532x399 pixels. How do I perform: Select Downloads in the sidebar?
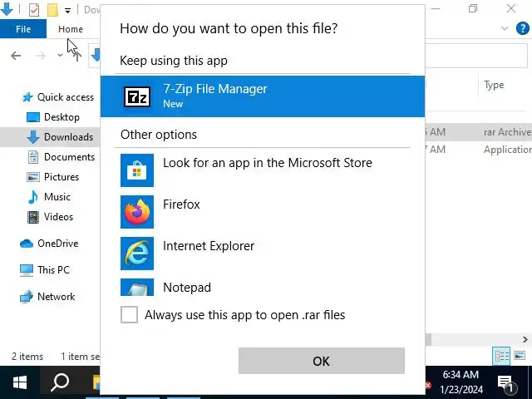pyautogui.click(x=60, y=137)
